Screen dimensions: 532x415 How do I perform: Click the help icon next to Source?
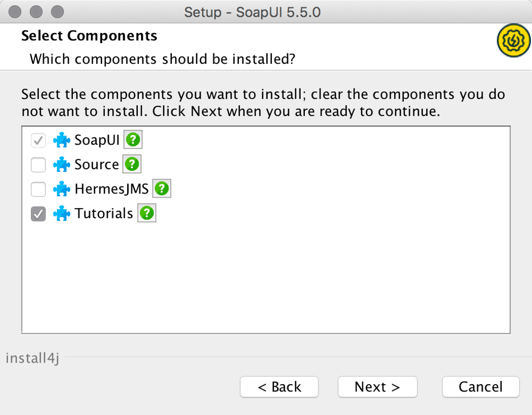click(131, 164)
